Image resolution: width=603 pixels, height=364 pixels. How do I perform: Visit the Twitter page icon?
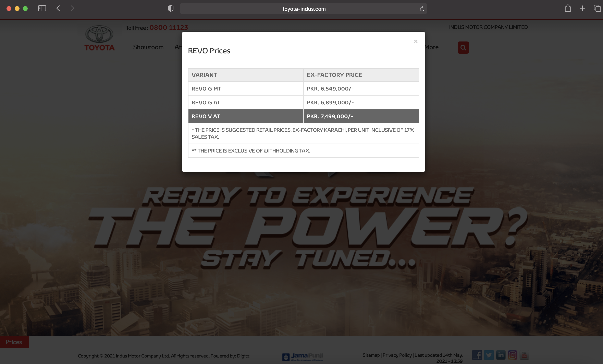(489, 355)
